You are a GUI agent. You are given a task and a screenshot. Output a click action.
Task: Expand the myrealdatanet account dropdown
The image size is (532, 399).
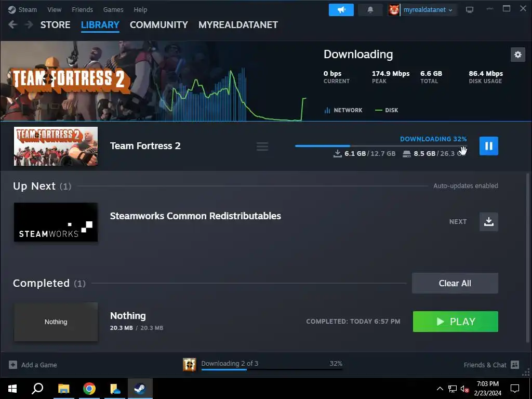(428, 10)
